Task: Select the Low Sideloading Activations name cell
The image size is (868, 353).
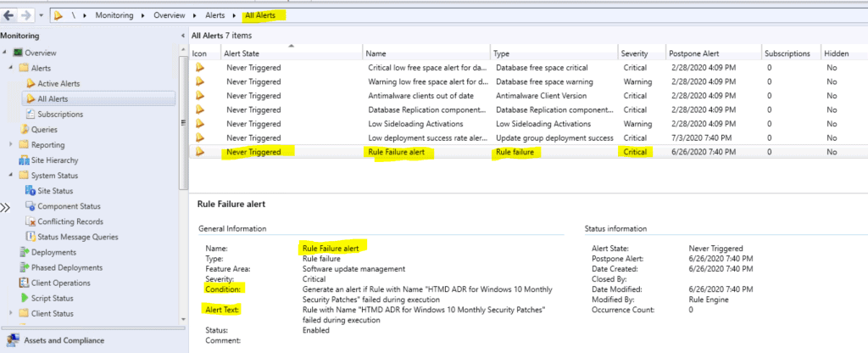Action: click(415, 124)
